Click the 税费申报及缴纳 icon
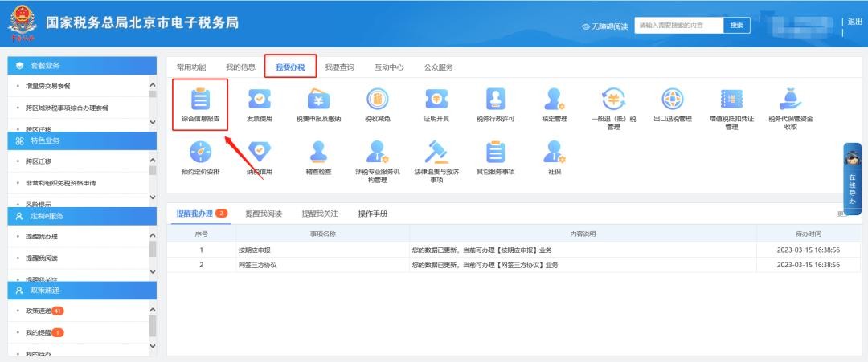The image size is (868, 362). pyautogui.click(x=318, y=100)
